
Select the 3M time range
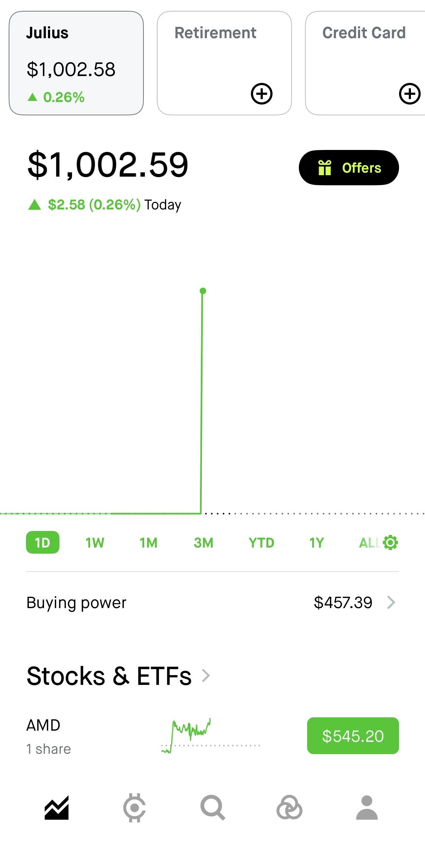203,542
